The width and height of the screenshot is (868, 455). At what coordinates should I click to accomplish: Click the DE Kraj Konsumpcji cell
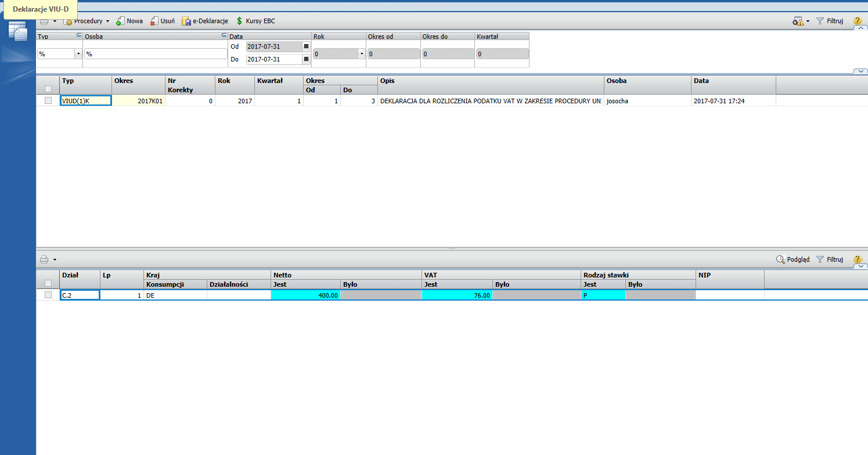coord(175,295)
